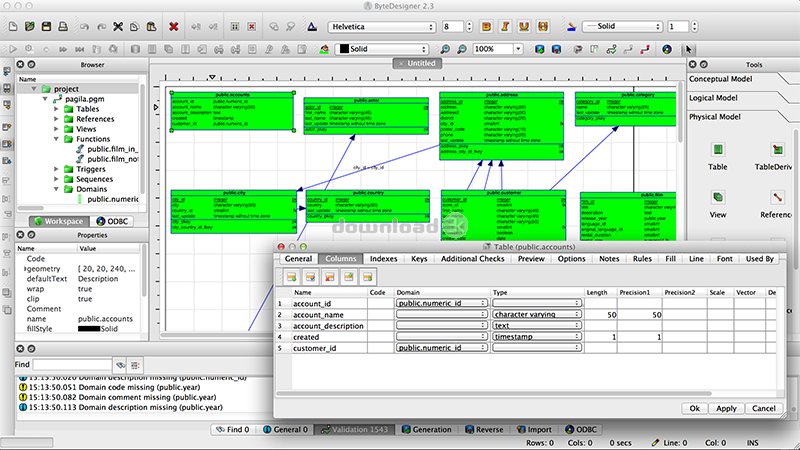Screen dimensions: 800x450
Task: Click the font color triangle icon
Action: 312,27
